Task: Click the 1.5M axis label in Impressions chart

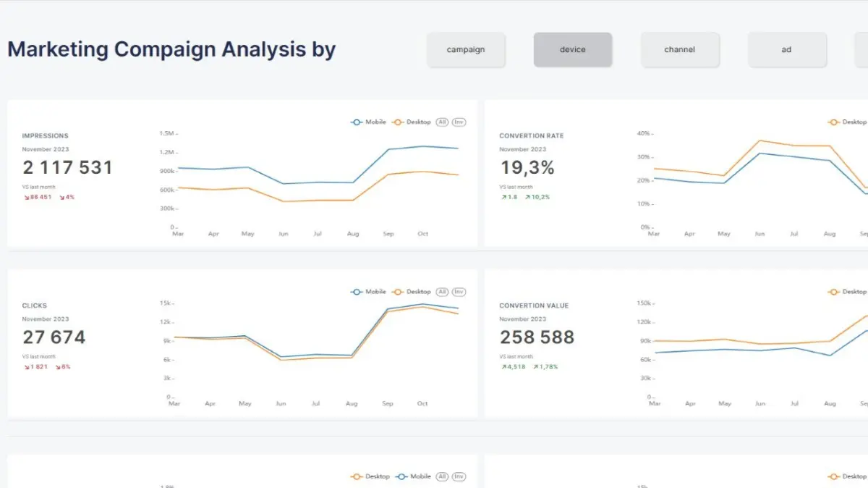Action: pos(166,134)
